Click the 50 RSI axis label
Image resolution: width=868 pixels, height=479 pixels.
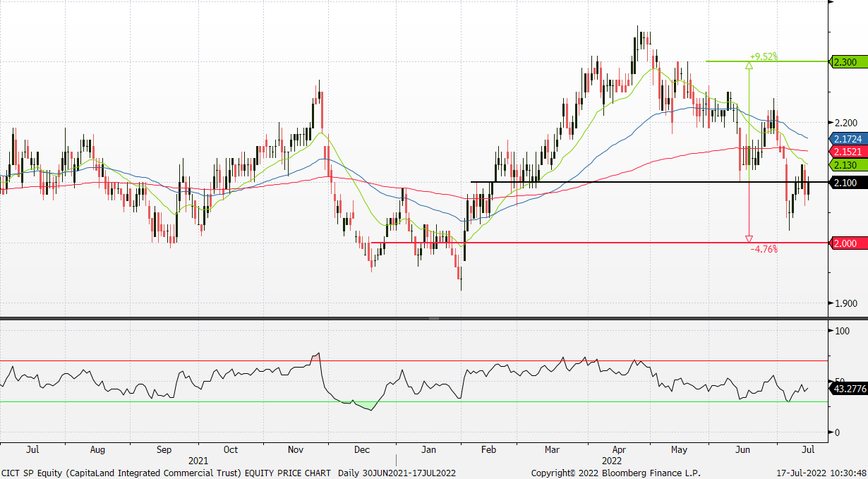click(x=839, y=381)
